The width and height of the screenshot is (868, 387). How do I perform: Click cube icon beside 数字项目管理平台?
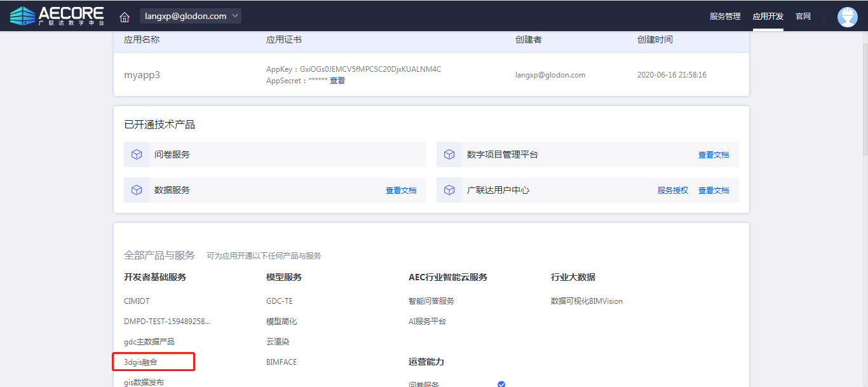[x=449, y=154]
